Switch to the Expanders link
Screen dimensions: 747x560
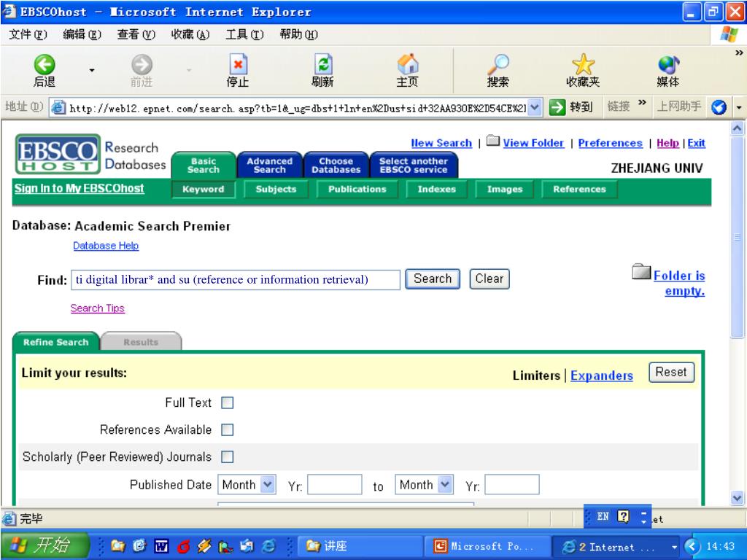coord(602,376)
